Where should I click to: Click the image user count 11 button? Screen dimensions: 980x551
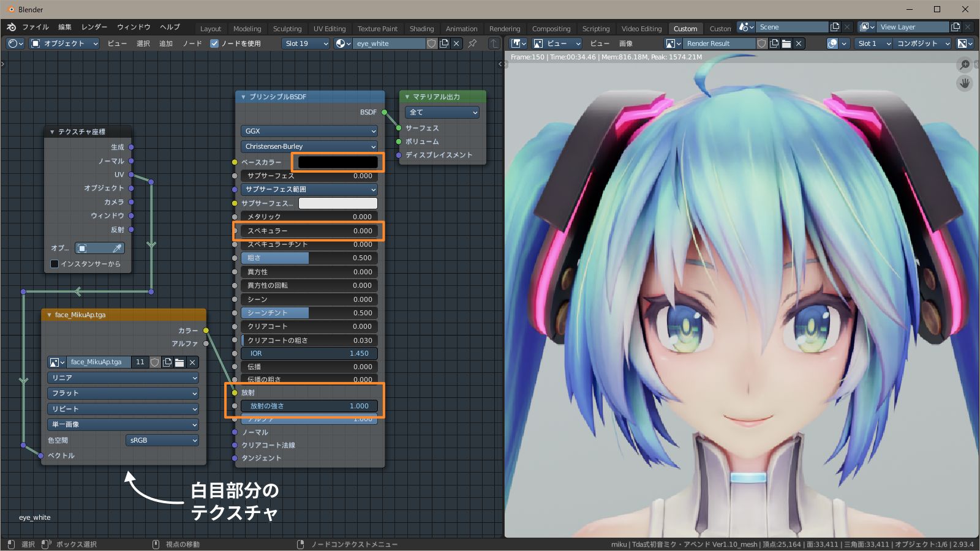(x=140, y=362)
